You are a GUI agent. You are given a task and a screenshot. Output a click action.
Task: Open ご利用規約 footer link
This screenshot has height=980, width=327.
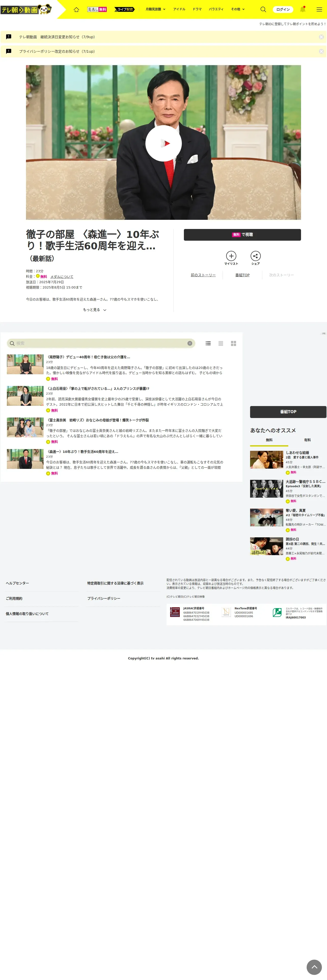point(14,598)
